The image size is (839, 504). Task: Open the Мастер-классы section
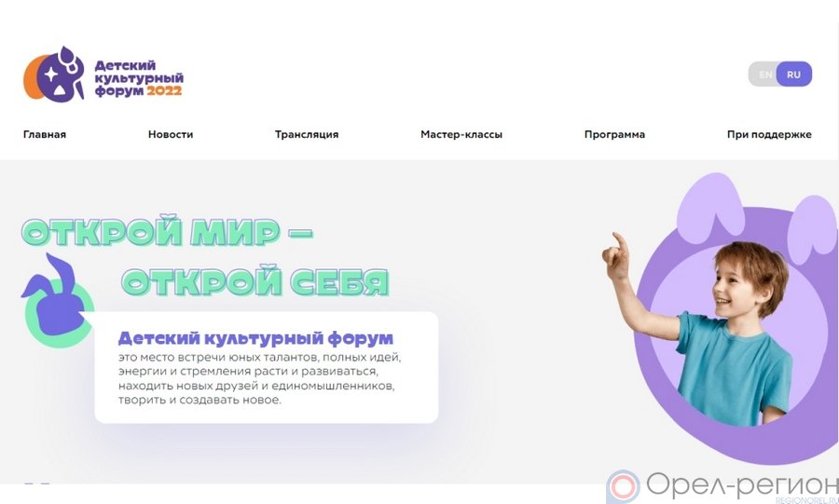pyautogui.click(x=461, y=135)
